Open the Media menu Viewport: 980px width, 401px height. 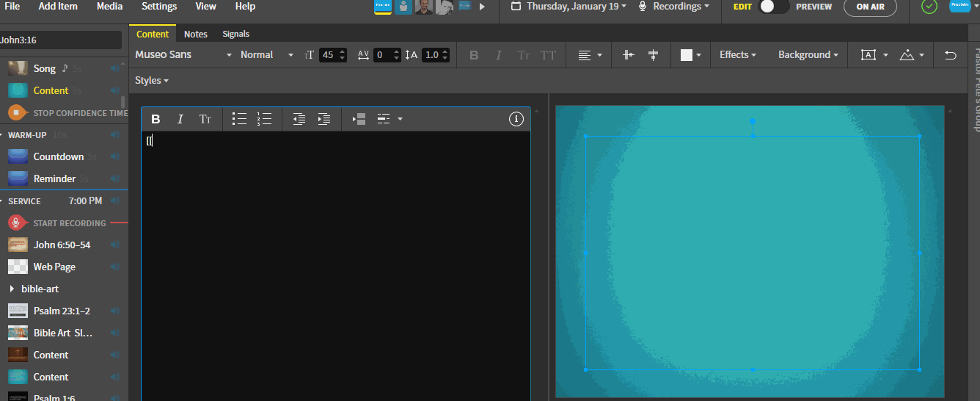point(110,7)
